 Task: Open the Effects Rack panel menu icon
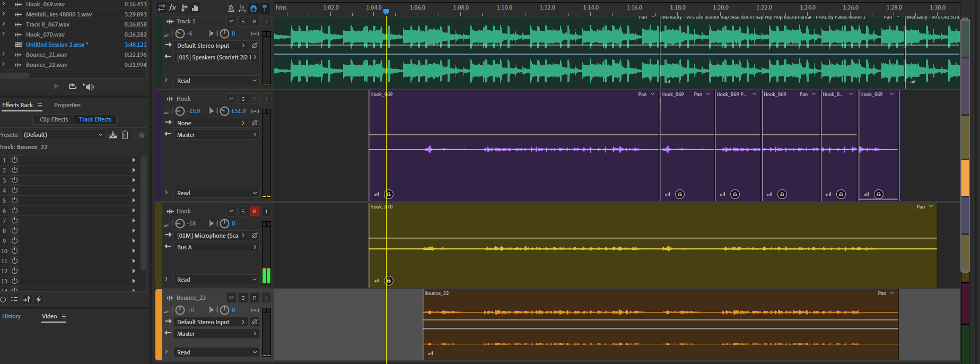click(40, 105)
